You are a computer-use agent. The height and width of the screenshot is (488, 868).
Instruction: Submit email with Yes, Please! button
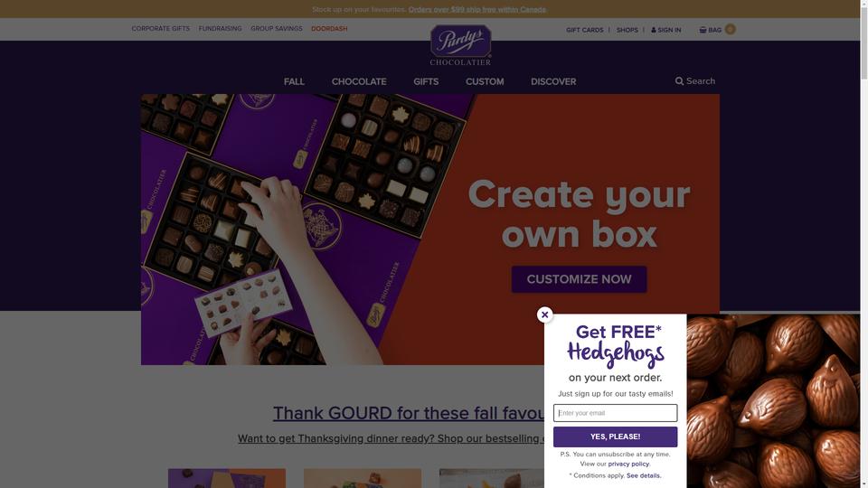615,436
